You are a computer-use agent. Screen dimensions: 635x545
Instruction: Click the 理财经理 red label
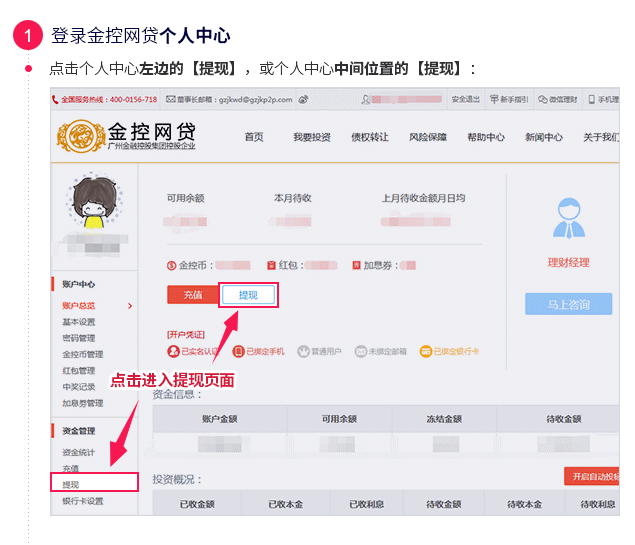click(x=569, y=263)
